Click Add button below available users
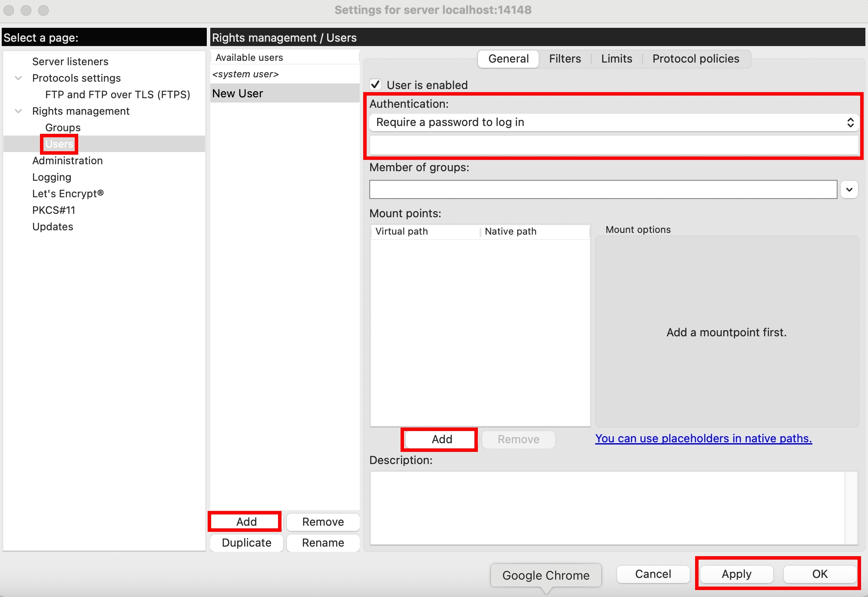This screenshot has height=597, width=868. [246, 522]
